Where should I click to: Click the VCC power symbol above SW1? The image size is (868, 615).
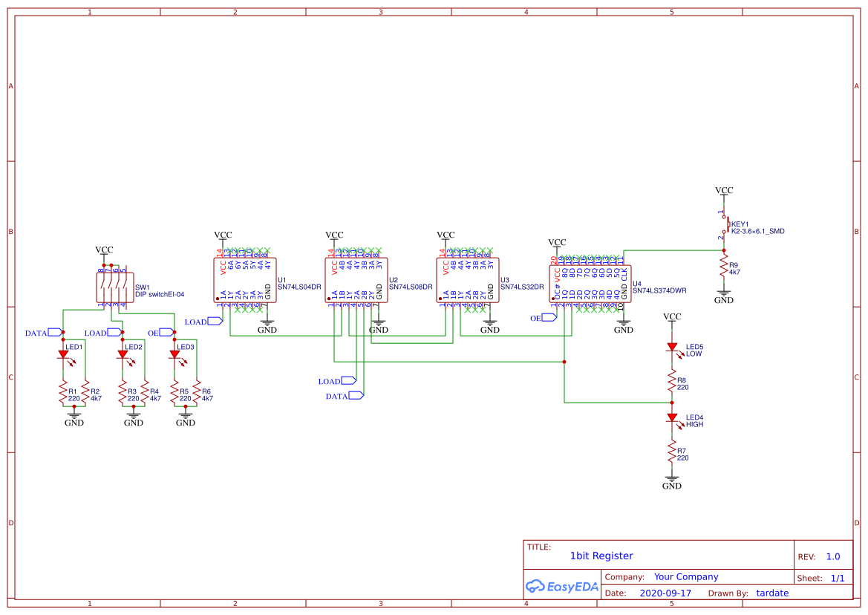(105, 249)
